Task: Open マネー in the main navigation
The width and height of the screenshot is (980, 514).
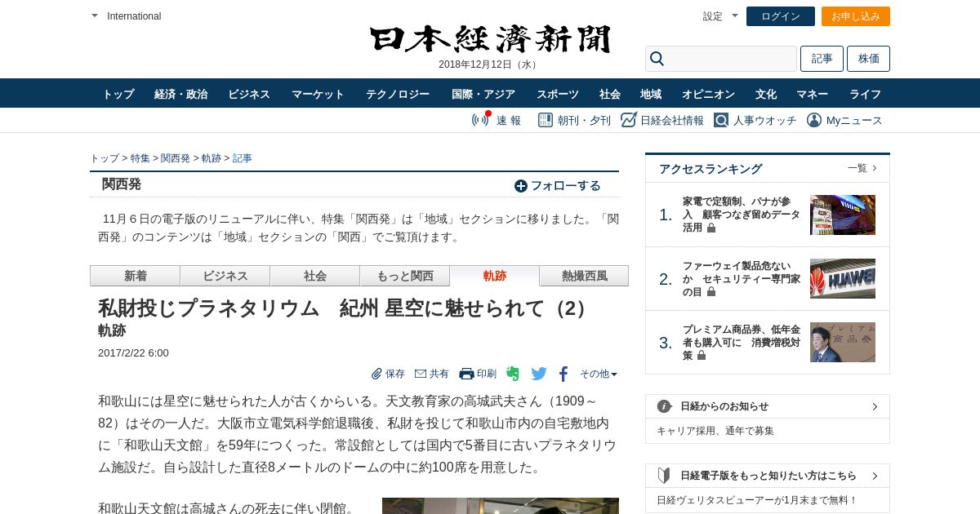Action: 813,94
